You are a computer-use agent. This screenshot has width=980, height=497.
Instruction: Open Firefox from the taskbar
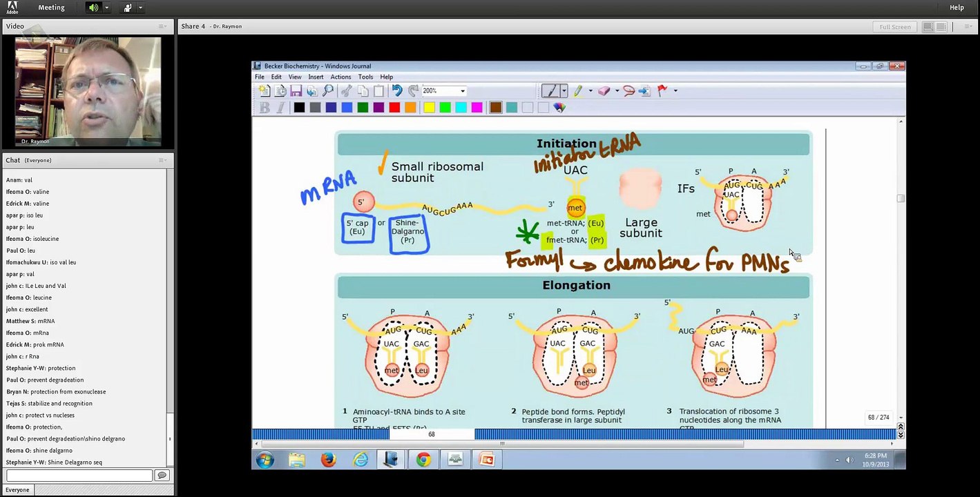[328, 459]
